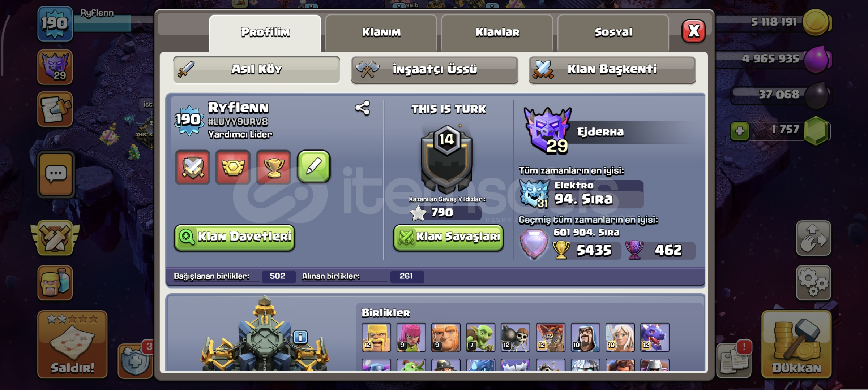The height and width of the screenshot is (390, 868).
Task: Open the Dükkan shop button
Action: click(x=796, y=344)
